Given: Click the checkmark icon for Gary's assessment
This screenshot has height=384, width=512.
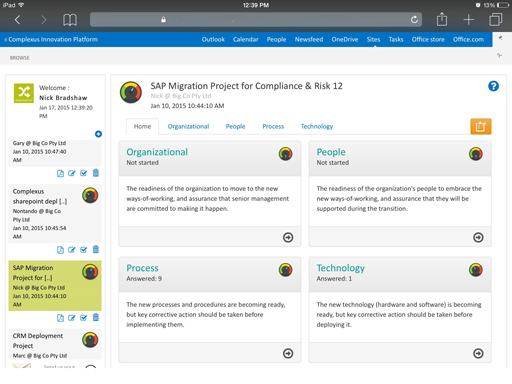Looking at the screenshot, I should pyautogui.click(x=84, y=173).
